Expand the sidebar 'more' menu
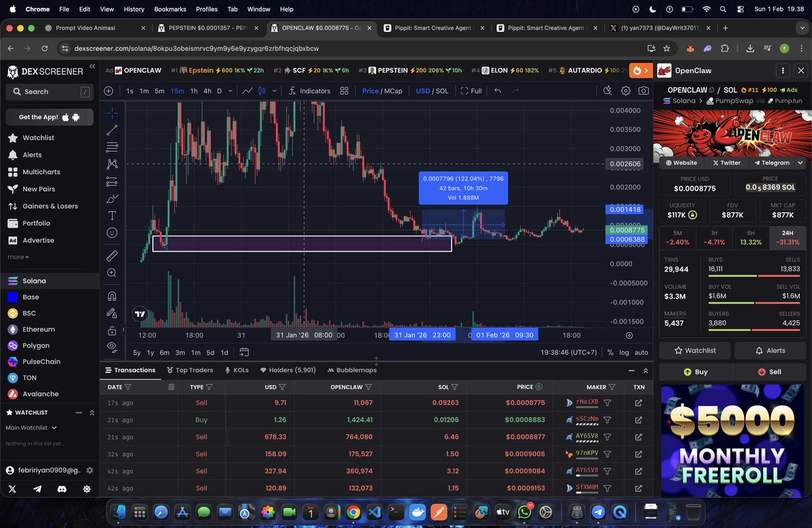Viewport: 812px width, 528px height. (18, 257)
